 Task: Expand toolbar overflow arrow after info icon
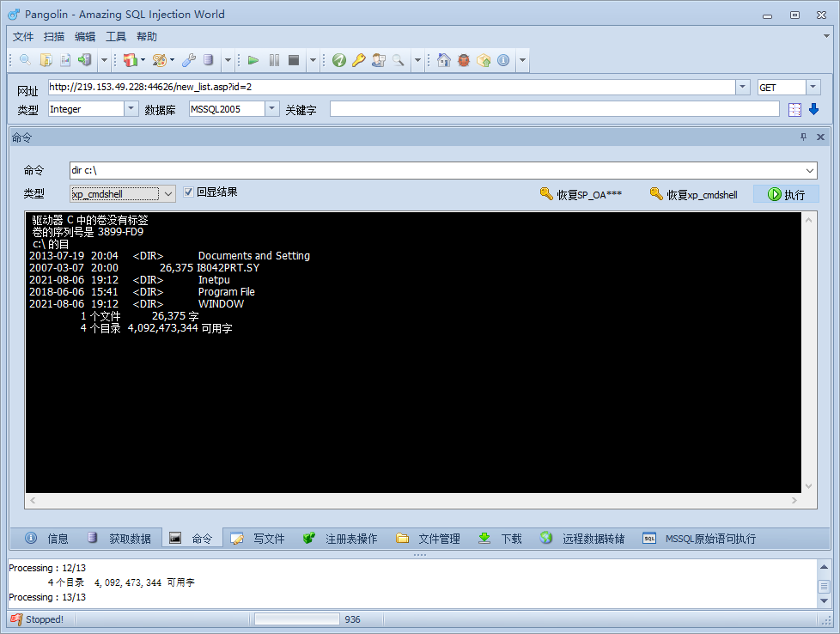click(523, 60)
